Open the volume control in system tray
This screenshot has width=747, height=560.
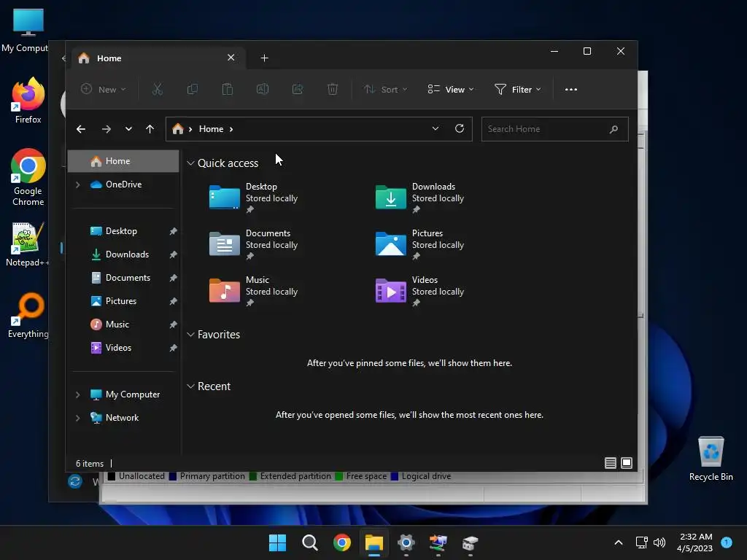click(x=659, y=542)
